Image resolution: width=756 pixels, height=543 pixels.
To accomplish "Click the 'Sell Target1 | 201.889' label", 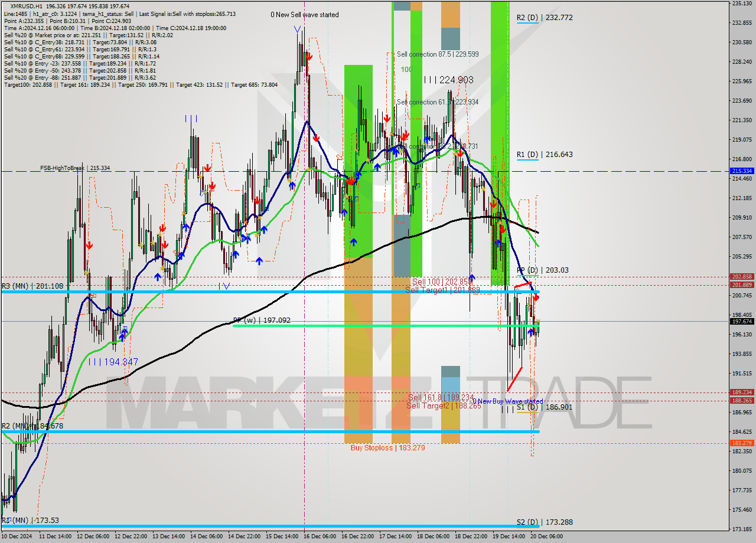I will click(x=442, y=290).
